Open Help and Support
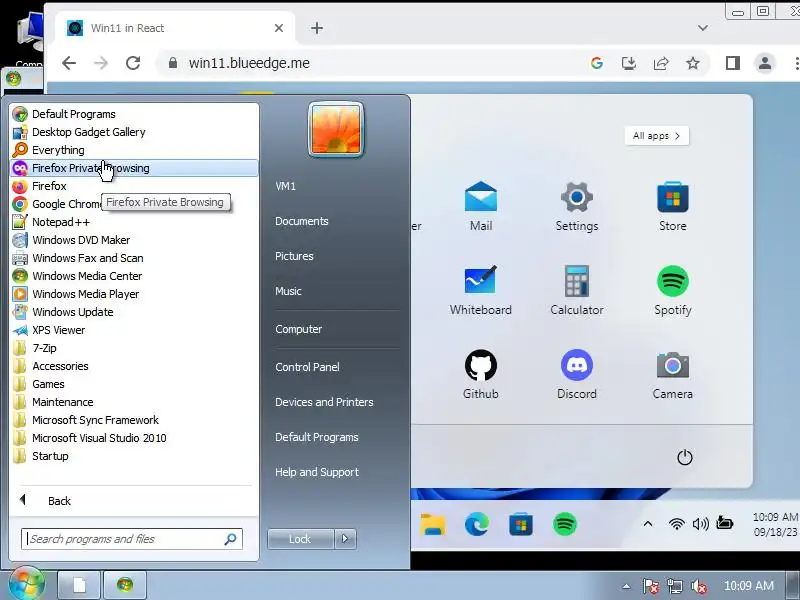 click(317, 472)
